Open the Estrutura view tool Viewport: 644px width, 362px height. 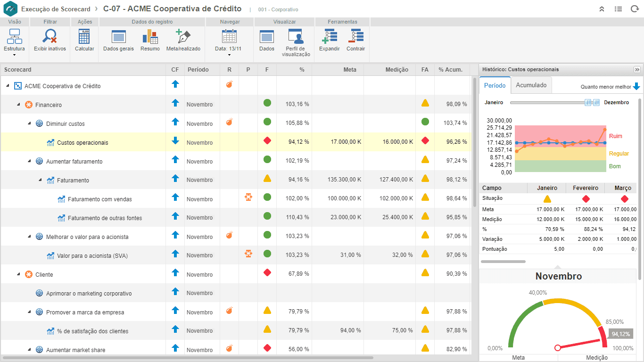tap(14, 42)
